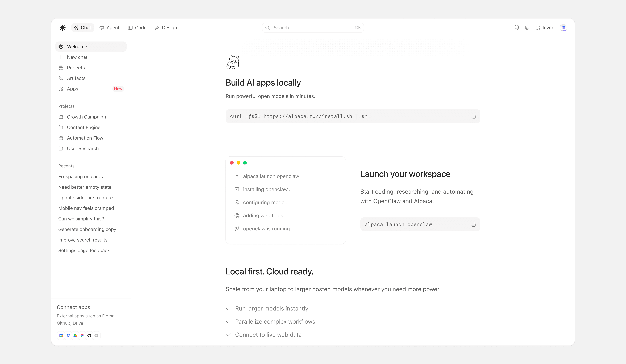Connect the Figma app
This screenshot has height=364, width=626.
(x=82, y=335)
